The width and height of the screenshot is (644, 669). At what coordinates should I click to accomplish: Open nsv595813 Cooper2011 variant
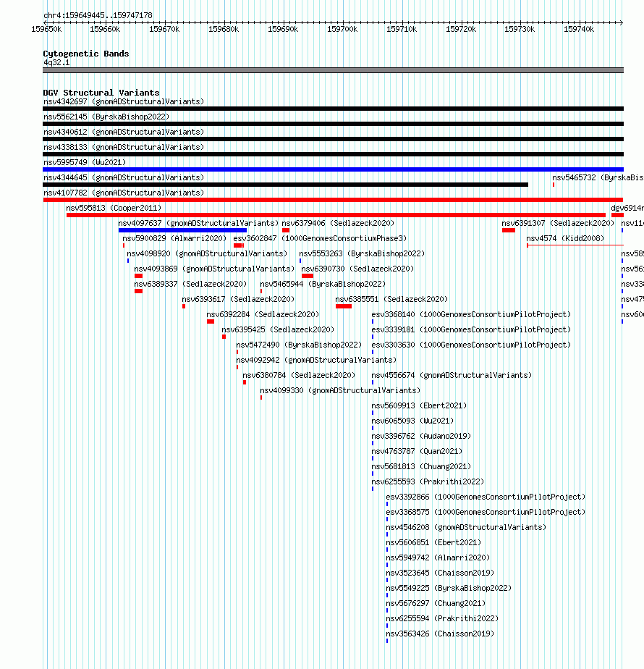coord(114,209)
